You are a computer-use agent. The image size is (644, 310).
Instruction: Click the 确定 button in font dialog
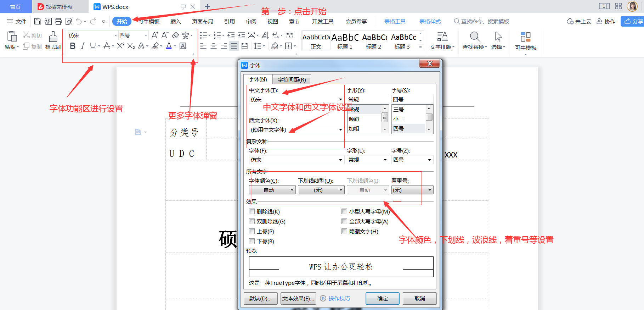point(382,298)
